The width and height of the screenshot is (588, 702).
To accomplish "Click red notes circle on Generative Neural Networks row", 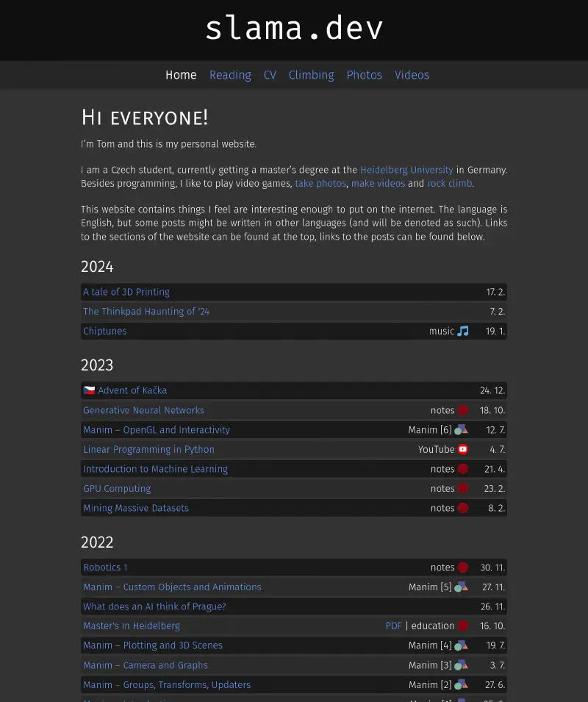I will point(463,410).
